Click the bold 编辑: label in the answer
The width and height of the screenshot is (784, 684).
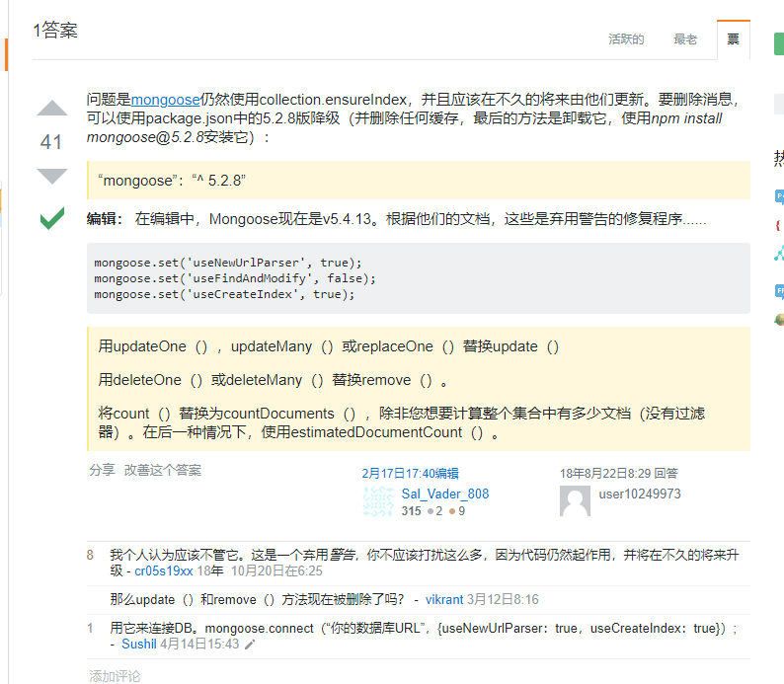[x=105, y=219]
